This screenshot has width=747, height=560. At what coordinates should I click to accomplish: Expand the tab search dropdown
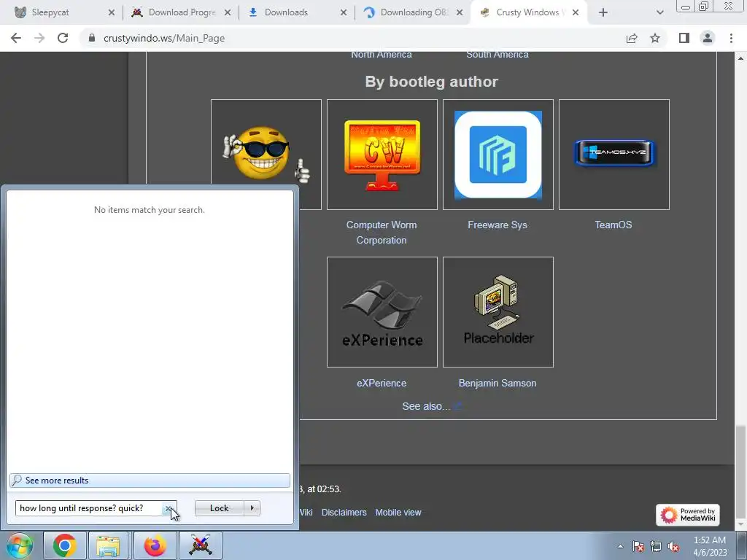(659, 12)
